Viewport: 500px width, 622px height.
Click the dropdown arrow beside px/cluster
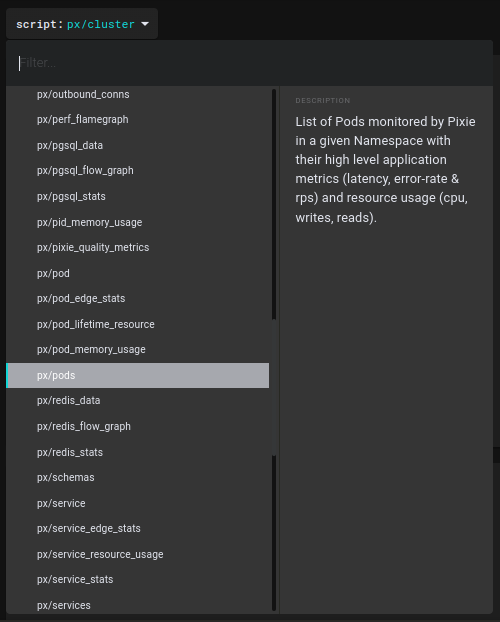tap(145, 24)
